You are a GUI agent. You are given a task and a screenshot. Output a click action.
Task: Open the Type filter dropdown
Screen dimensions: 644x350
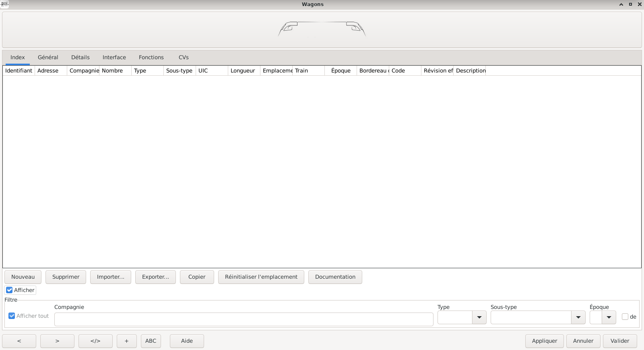click(x=479, y=317)
